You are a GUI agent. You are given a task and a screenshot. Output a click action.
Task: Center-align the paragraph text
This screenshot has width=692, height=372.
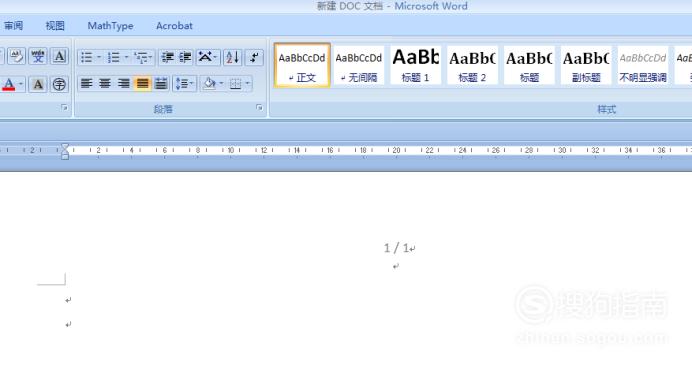pyautogui.click(x=105, y=83)
